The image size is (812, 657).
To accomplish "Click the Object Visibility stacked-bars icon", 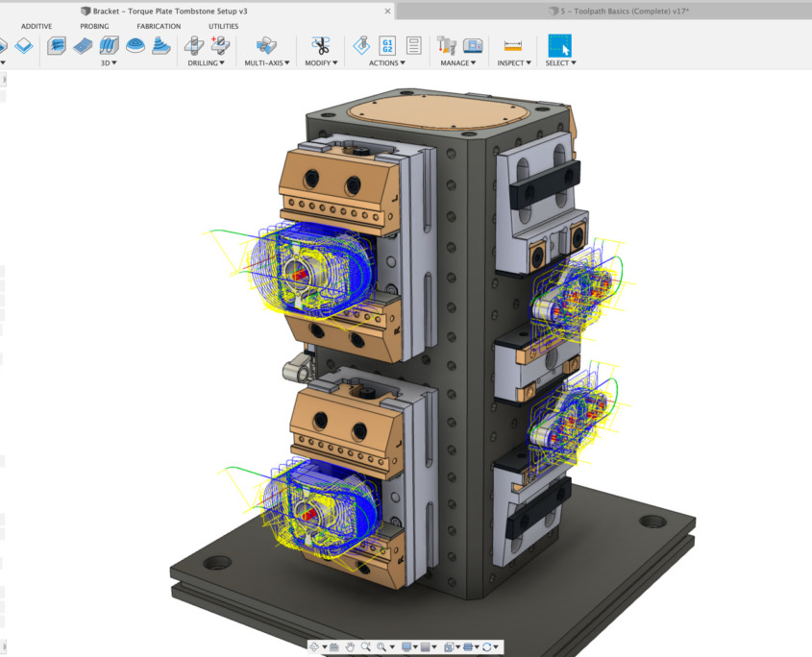I will 468,646.
